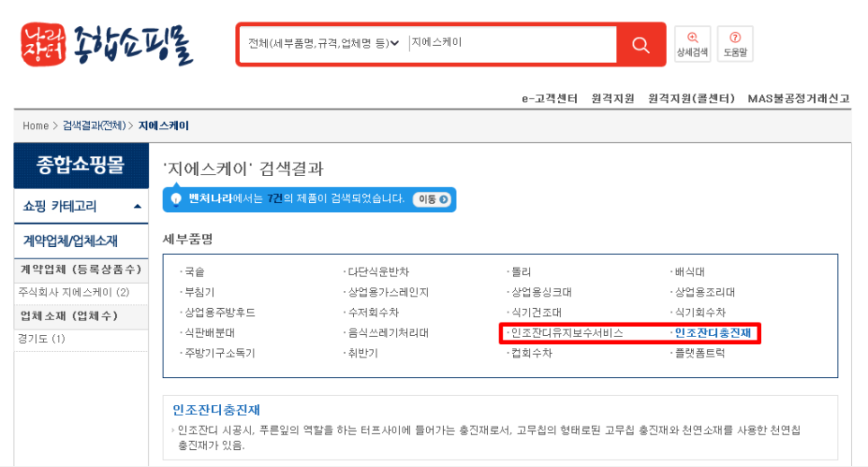
Task: Click the 벤처나라 text in blue banner
Action: pos(209,198)
